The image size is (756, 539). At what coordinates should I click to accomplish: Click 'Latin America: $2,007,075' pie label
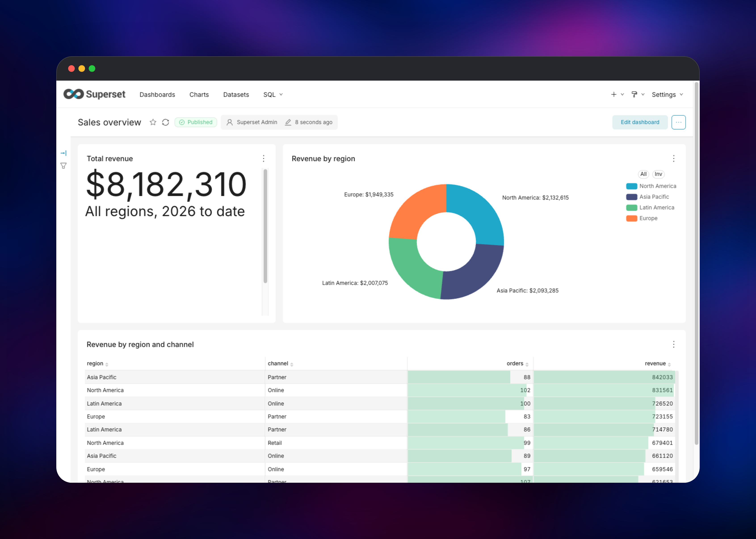click(355, 283)
